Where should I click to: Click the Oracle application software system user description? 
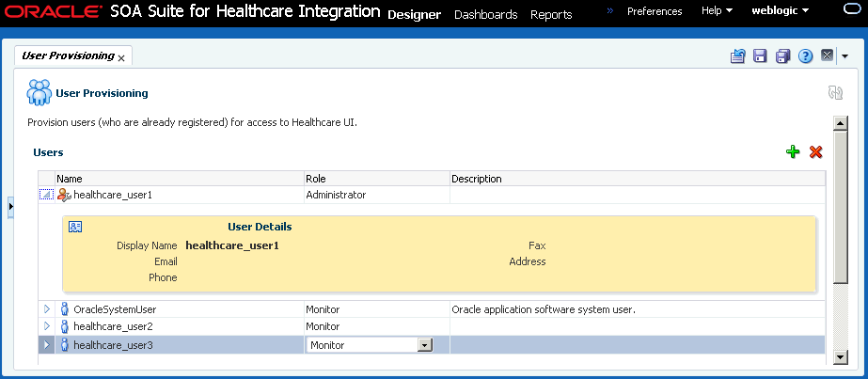pyautogui.click(x=544, y=309)
